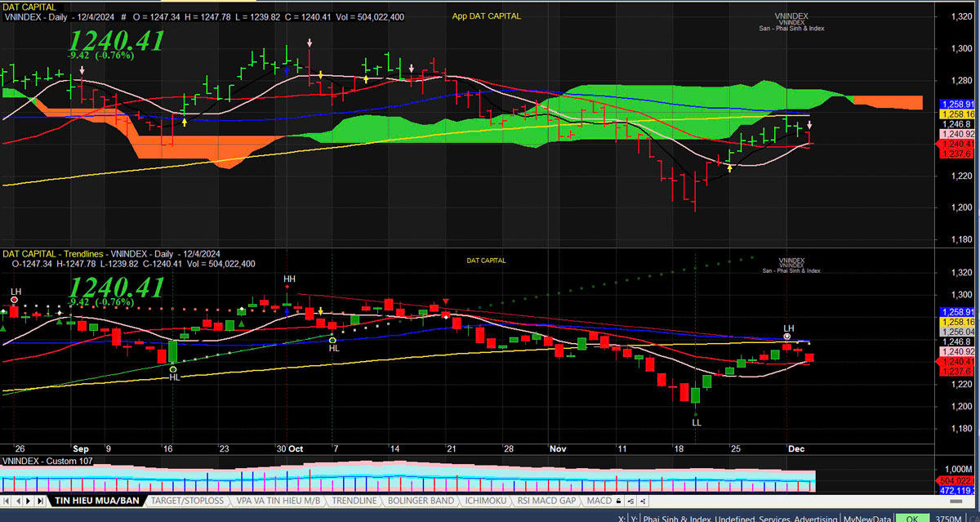Click the interval link I icon
980x522 pixels.
click(643, 500)
